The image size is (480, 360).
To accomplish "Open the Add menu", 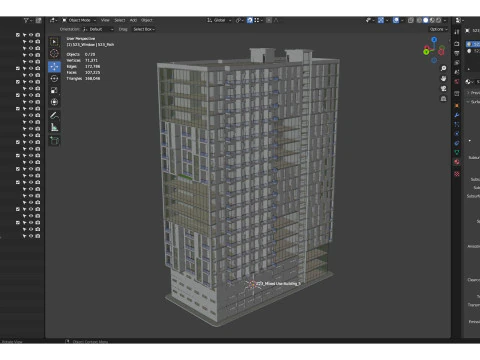I will pos(133,20).
